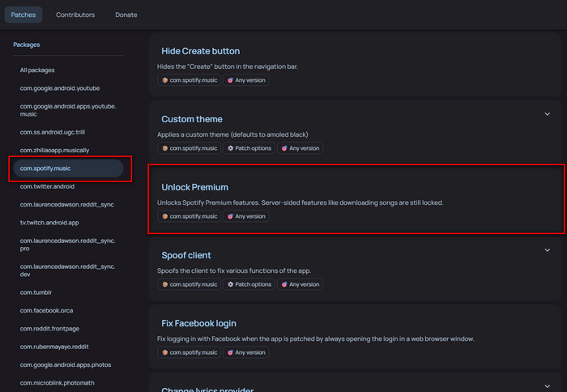567x392 pixels.
Task: Click Patch options chip under Spoof client
Action: [249, 284]
